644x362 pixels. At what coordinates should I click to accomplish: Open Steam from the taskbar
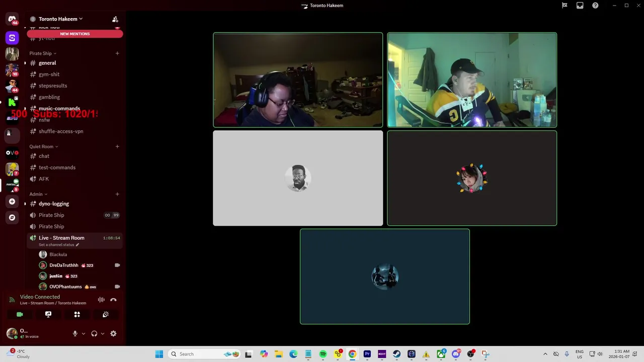pyautogui.click(x=396, y=354)
